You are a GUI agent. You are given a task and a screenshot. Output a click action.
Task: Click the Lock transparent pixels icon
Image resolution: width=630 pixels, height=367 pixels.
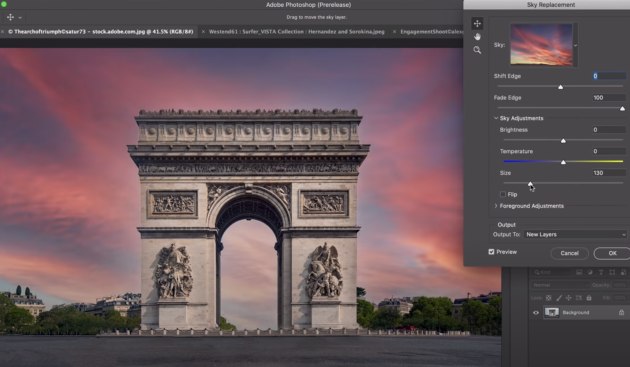pyautogui.click(x=548, y=298)
